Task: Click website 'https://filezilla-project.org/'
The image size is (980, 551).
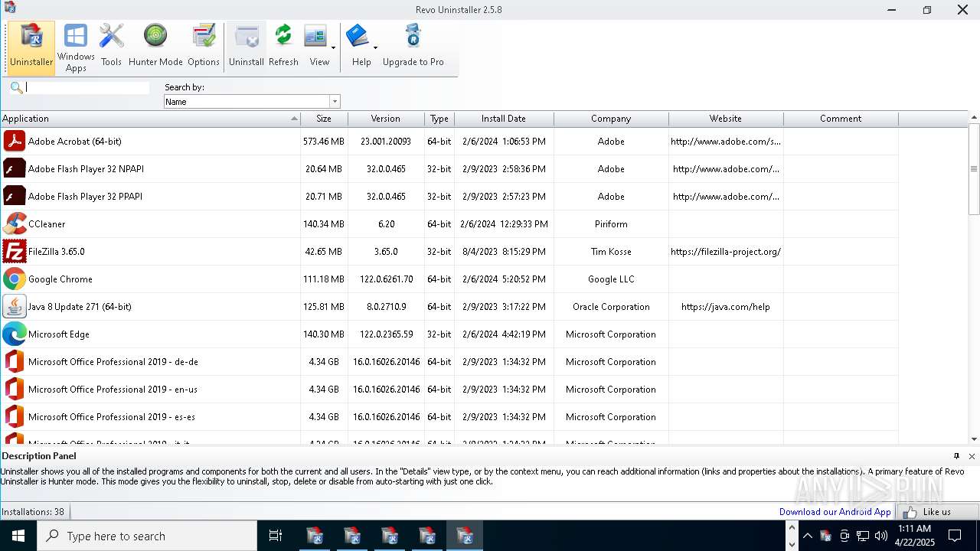Action: (726, 252)
